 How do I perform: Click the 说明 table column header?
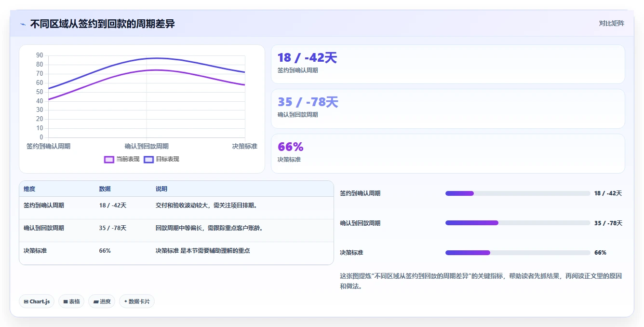tap(161, 189)
